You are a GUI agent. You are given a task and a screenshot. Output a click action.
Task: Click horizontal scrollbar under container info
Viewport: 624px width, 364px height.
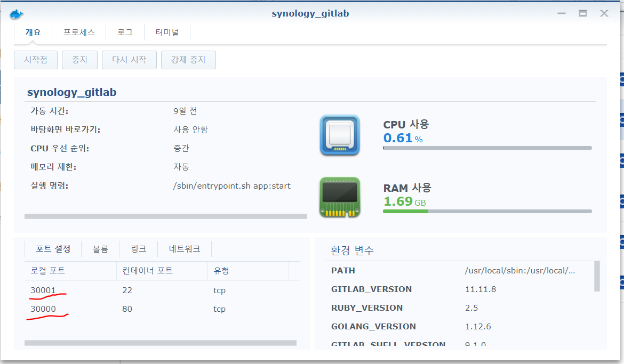(165, 216)
